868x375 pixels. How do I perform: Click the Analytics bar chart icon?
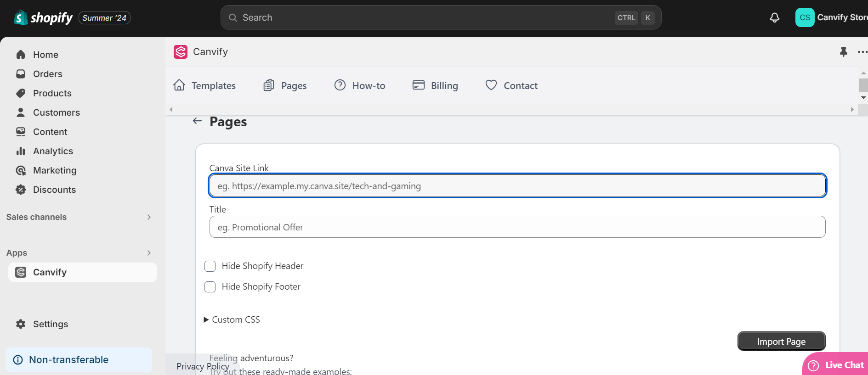pos(21,151)
